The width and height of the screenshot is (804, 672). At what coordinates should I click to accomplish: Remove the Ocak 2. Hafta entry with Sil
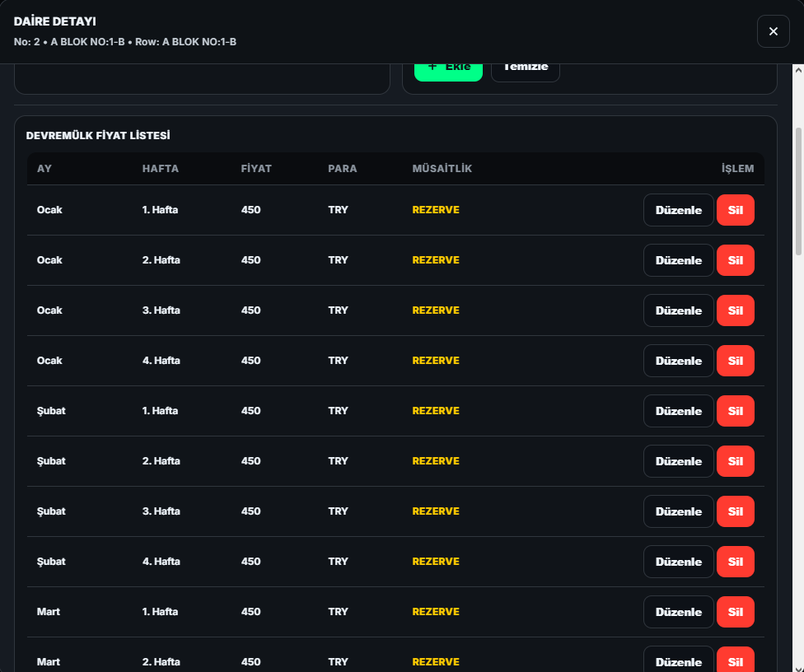[x=735, y=260]
